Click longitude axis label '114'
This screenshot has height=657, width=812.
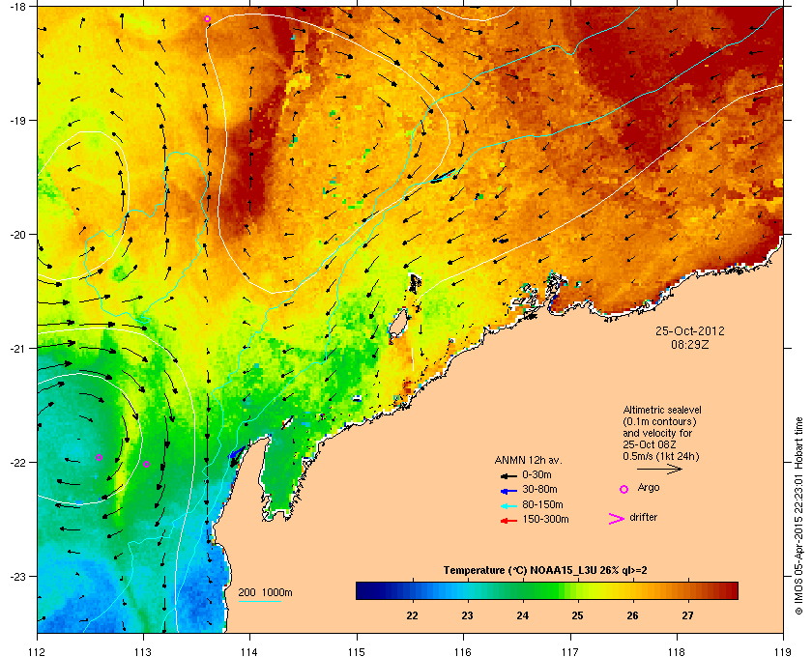point(250,652)
